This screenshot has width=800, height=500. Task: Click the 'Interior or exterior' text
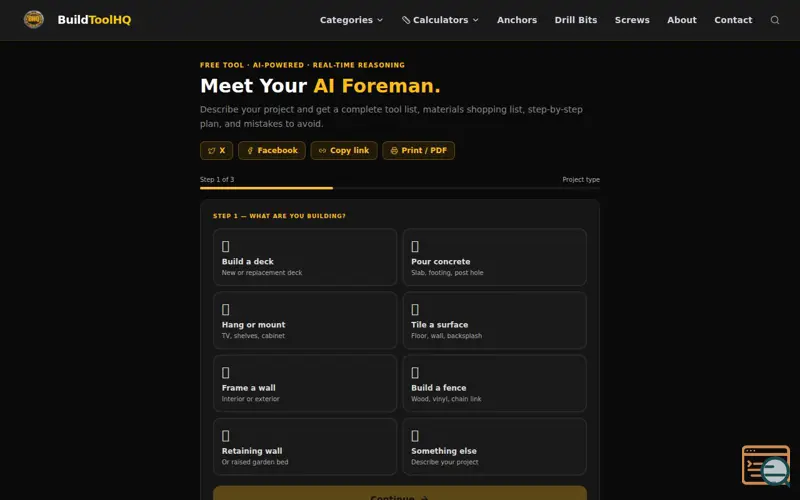pos(251,399)
